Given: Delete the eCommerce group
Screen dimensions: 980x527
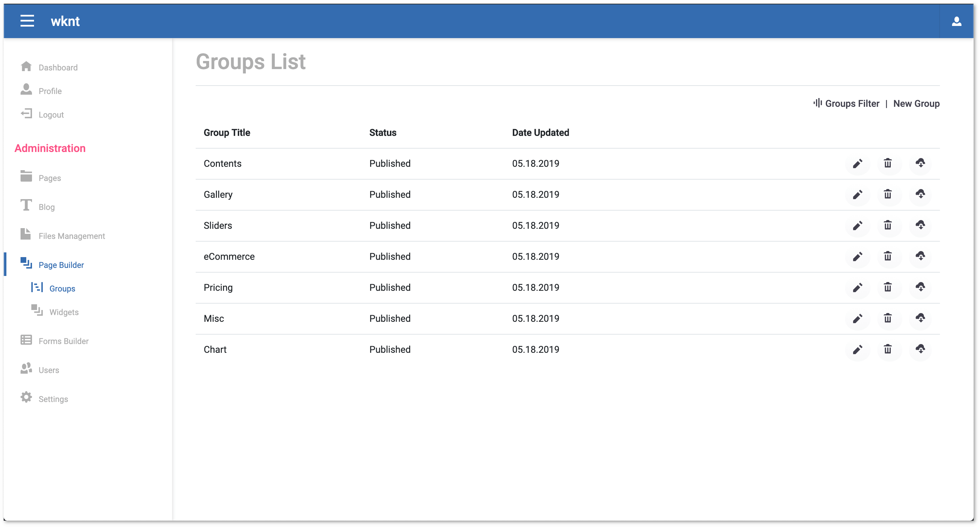Looking at the screenshot, I should (887, 256).
